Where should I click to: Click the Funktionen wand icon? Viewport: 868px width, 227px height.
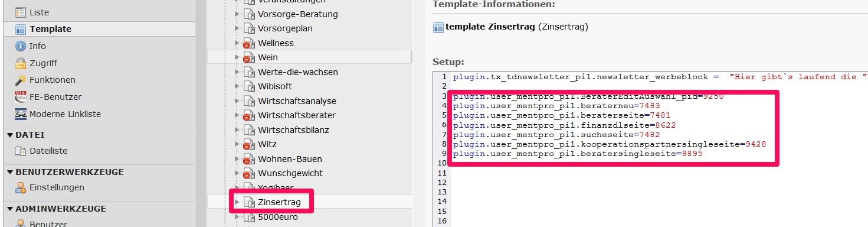tap(20, 80)
